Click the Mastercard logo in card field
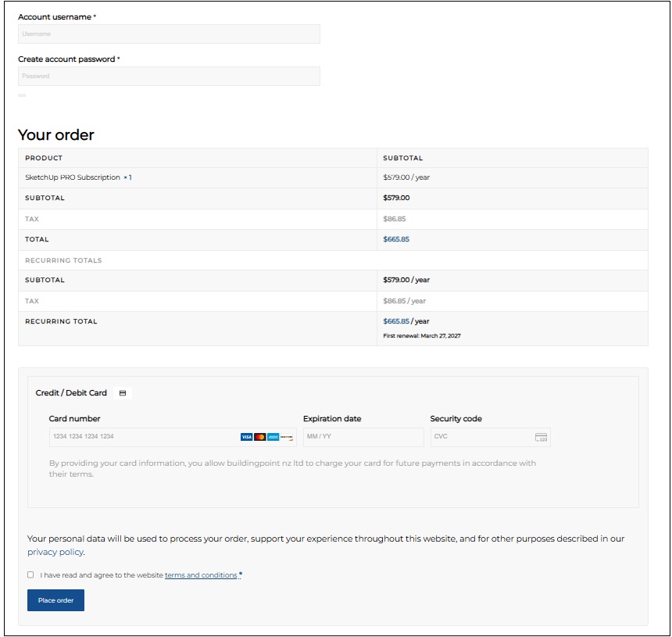The height and width of the screenshot is (637, 672). click(x=259, y=437)
